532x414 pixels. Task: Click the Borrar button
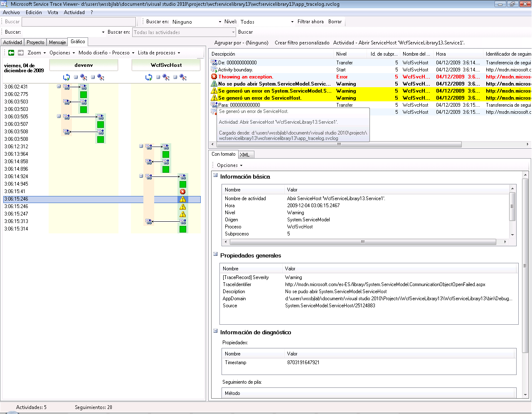[335, 22]
